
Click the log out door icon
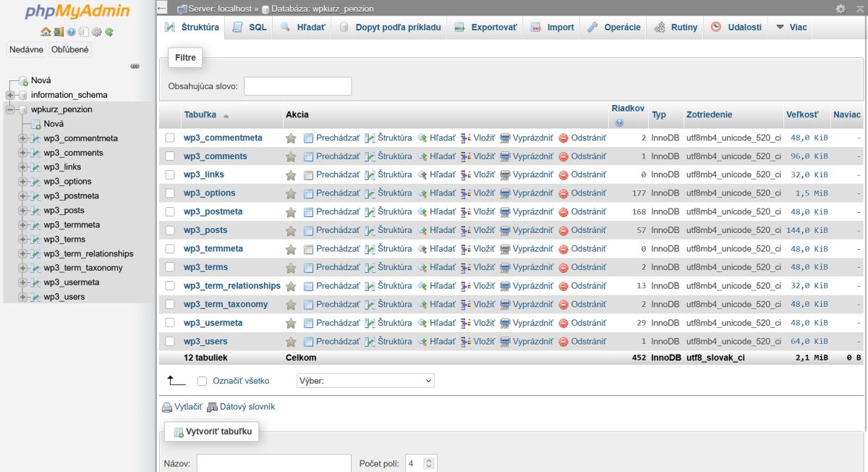pyautogui.click(x=59, y=32)
